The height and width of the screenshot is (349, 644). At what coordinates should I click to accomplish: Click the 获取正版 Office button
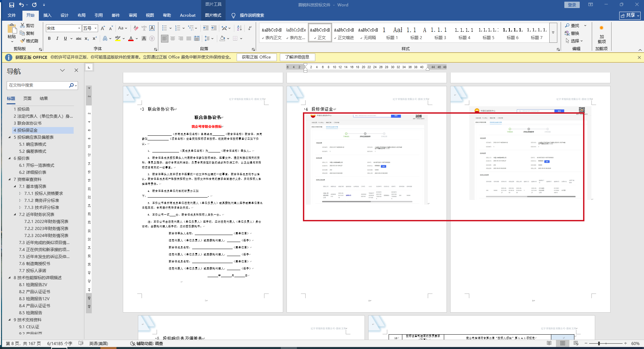pos(256,57)
